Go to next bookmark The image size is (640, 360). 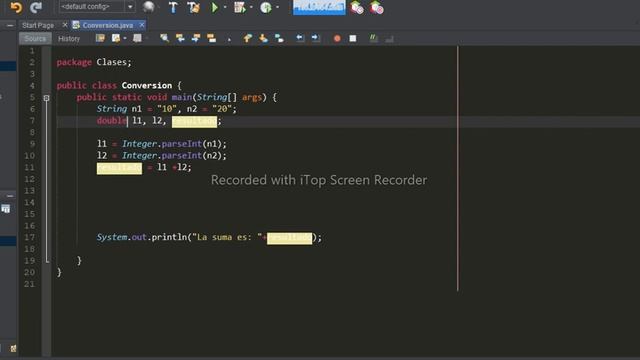[263, 38]
